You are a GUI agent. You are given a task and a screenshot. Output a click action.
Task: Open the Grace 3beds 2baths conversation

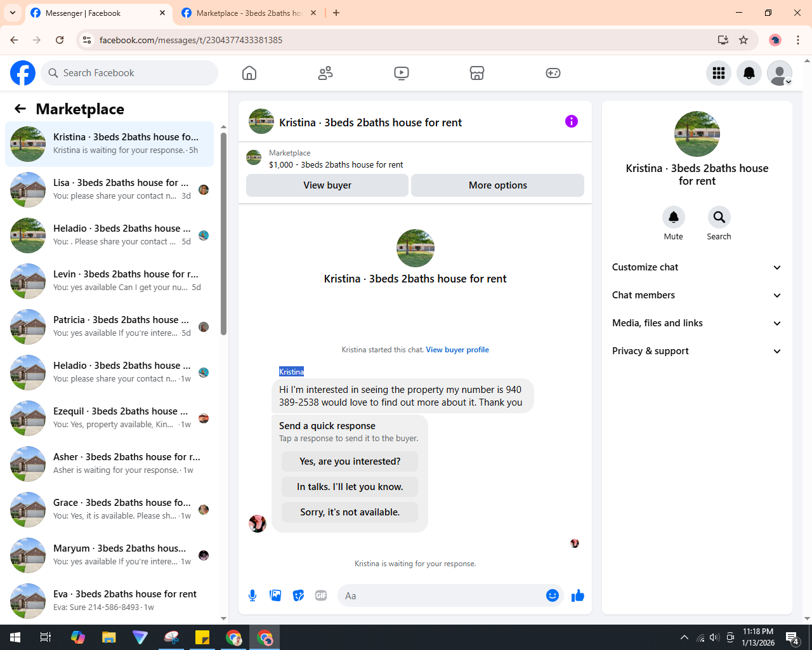coord(110,510)
